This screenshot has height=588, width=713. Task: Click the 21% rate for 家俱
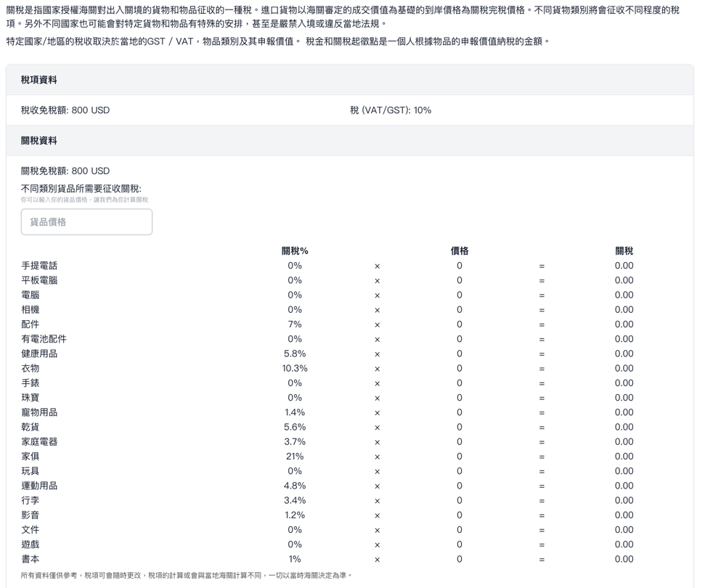click(295, 457)
